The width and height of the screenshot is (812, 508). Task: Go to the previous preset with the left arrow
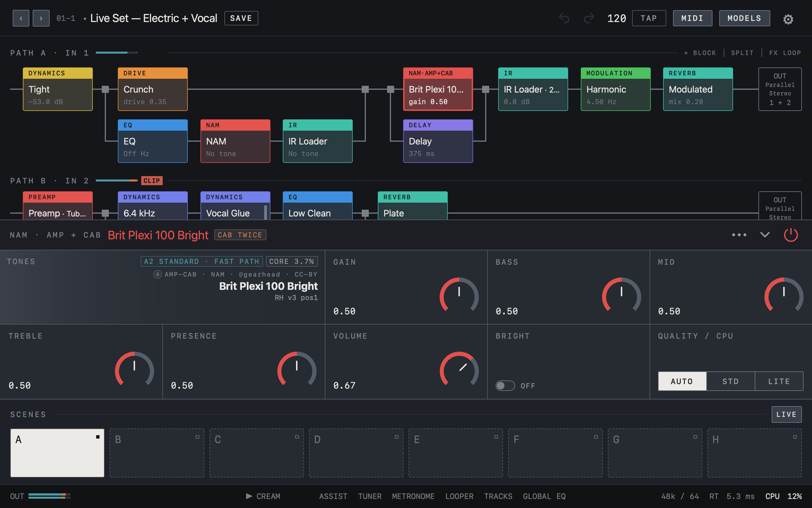click(x=21, y=18)
